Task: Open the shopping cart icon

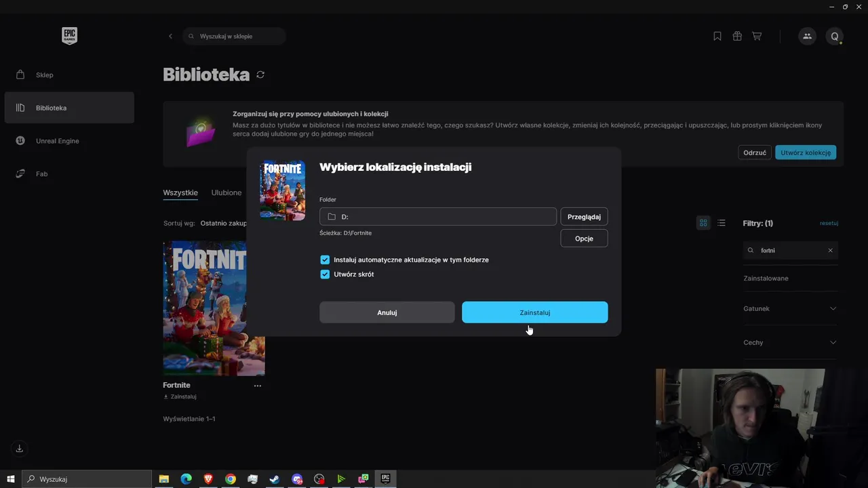Action: 757,36
